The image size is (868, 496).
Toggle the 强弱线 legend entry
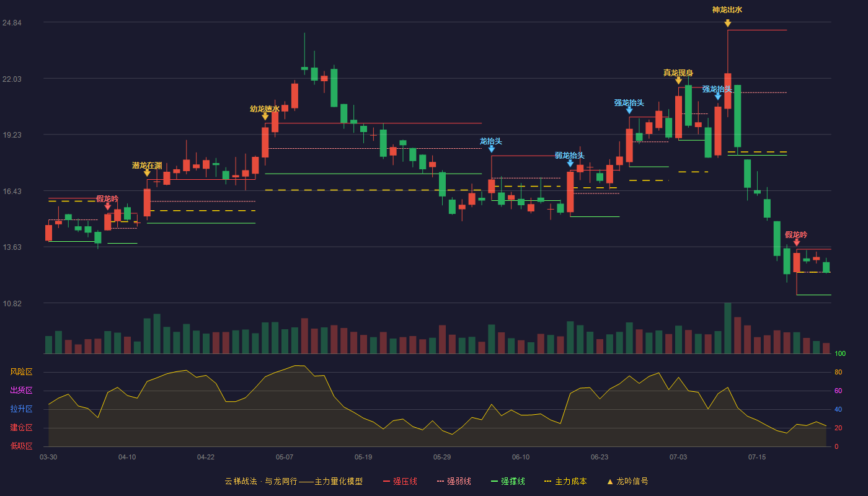[x=454, y=481]
